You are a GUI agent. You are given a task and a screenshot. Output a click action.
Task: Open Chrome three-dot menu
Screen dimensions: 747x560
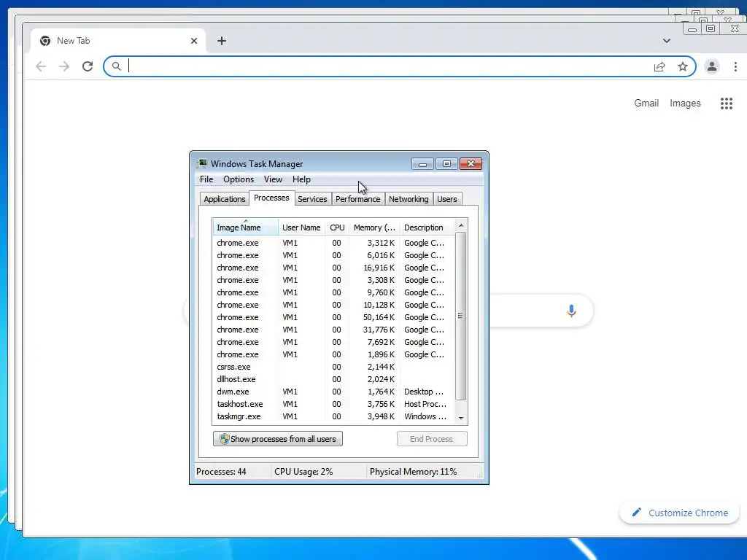click(x=735, y=66)
